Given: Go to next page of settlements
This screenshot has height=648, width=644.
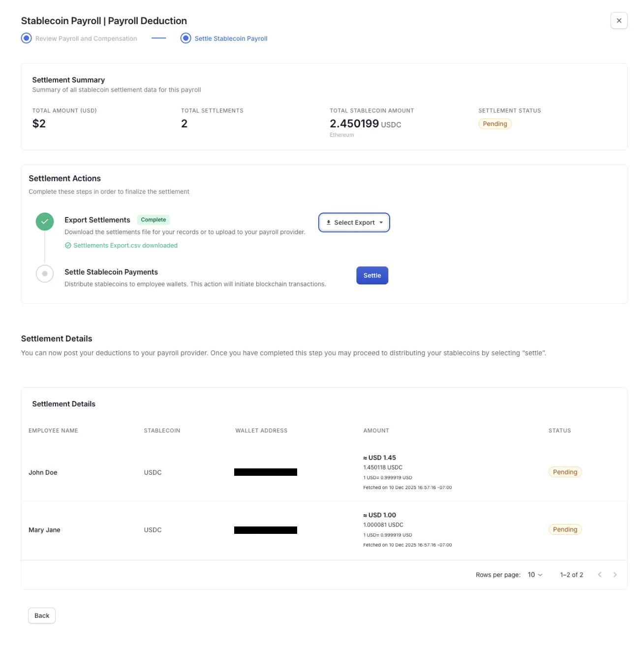Looking at the screenshot, I should 614,575.
